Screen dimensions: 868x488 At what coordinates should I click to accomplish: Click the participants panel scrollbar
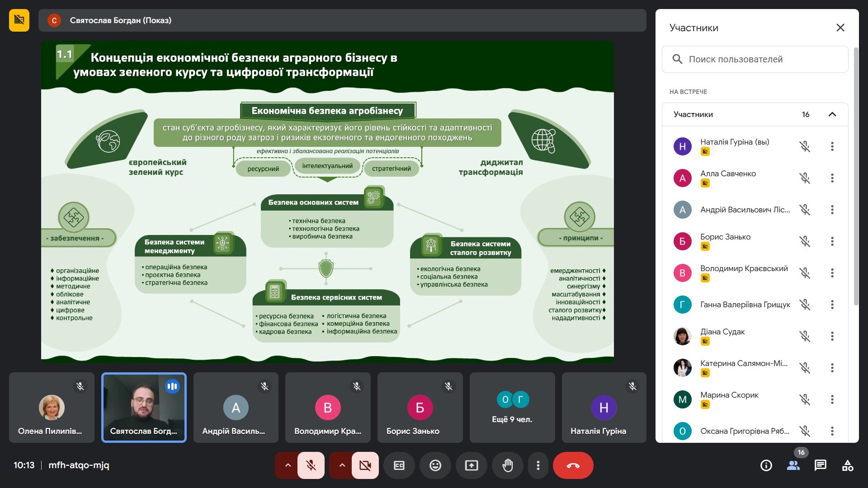tap(856, 176)
